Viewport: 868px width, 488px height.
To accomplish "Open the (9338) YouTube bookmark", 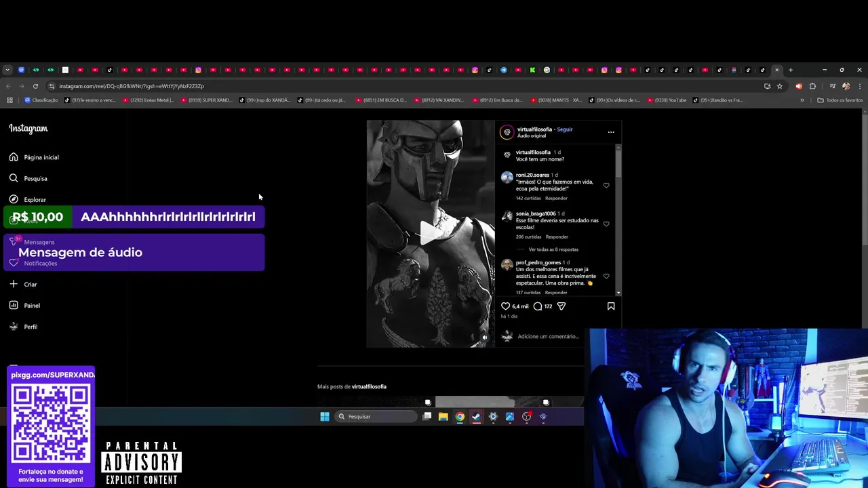I will 665,100.
